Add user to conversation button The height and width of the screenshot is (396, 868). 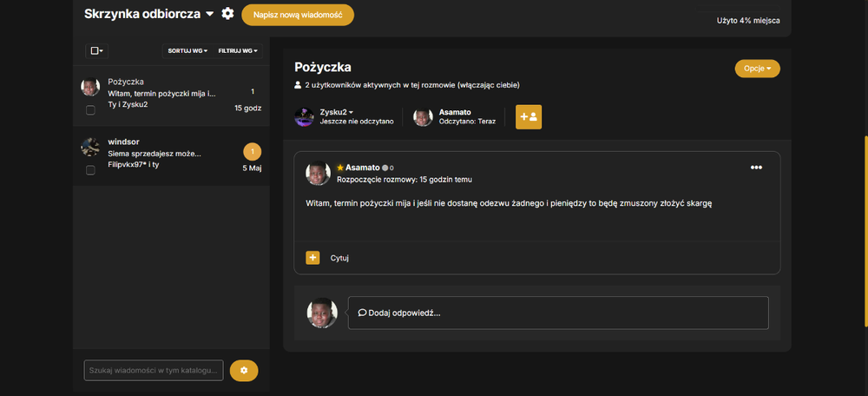[x=529, y=117]
